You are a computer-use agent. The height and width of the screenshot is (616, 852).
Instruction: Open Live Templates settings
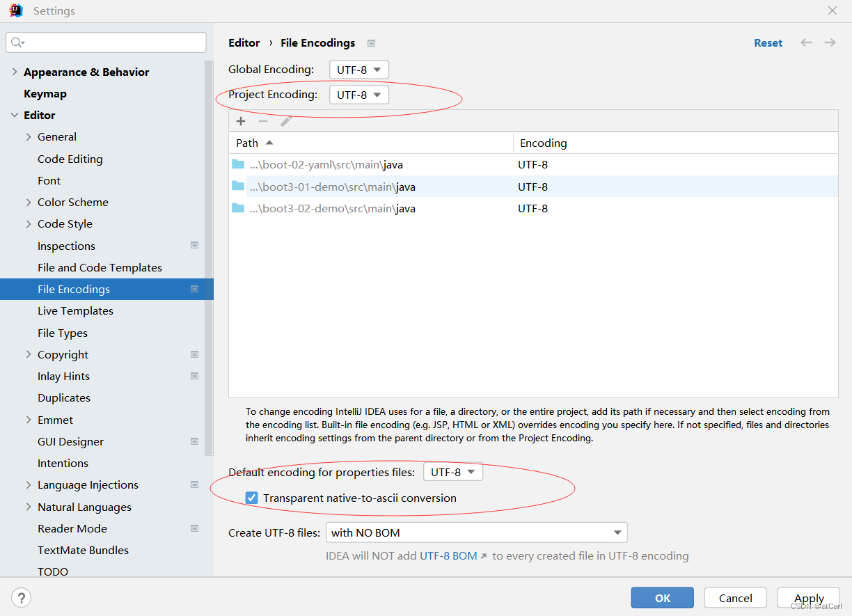75,311
